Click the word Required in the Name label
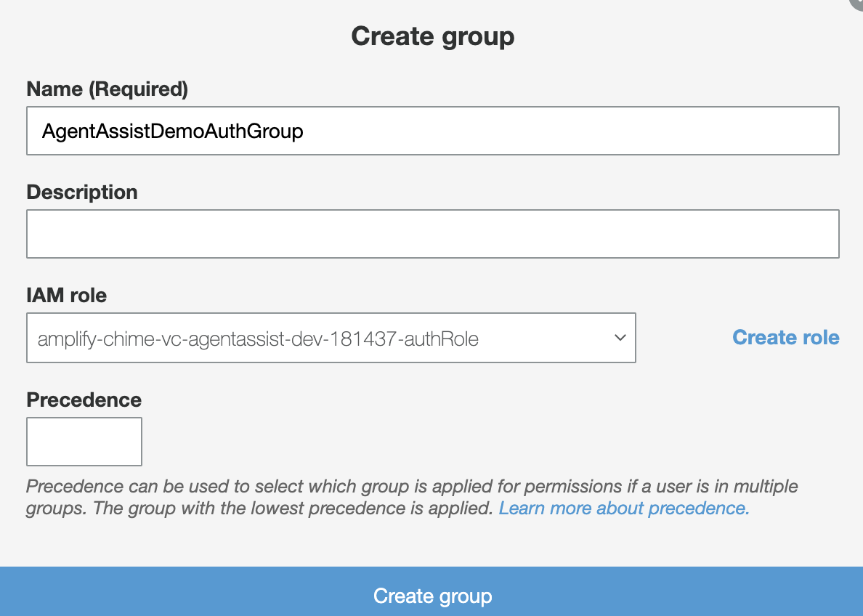 pyautogui.click(x=138, y=89)
